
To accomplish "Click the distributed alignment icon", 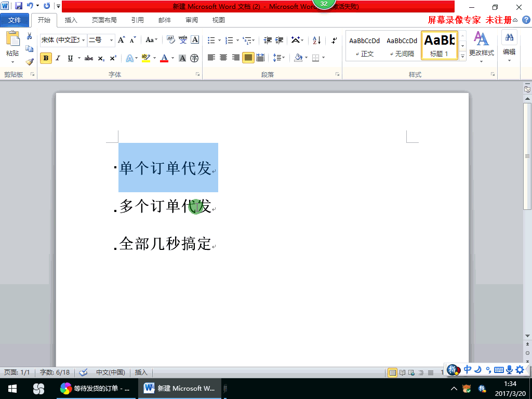I will click(260, 58).
